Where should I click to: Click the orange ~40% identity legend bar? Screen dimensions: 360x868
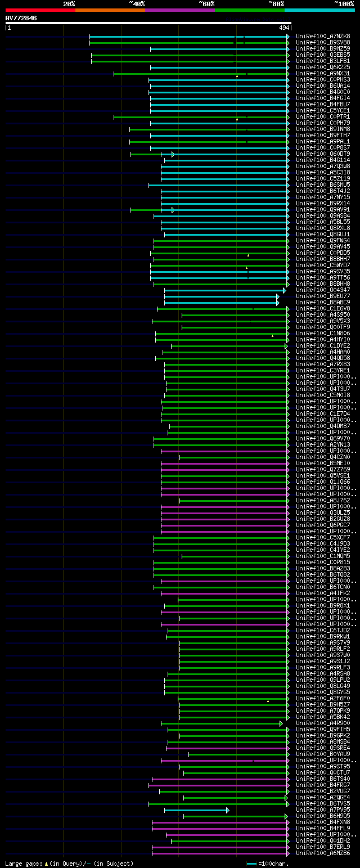(x=110, y=10)
